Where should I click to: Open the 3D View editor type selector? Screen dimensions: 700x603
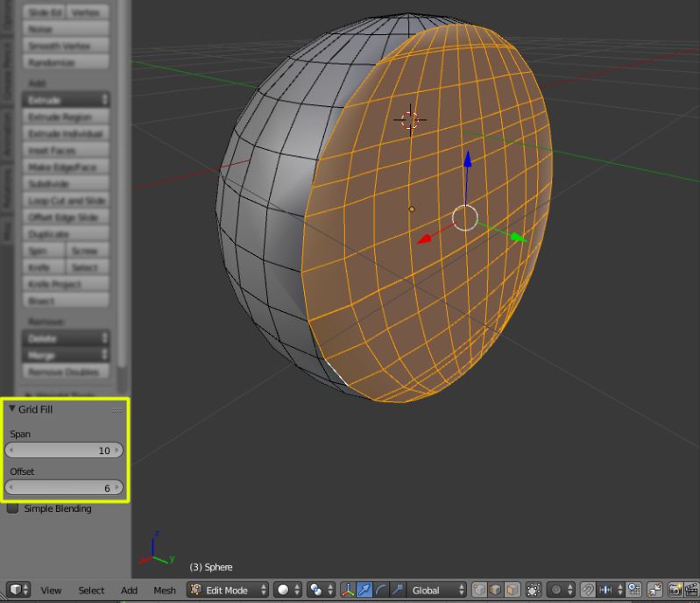[x=18, y=590]
